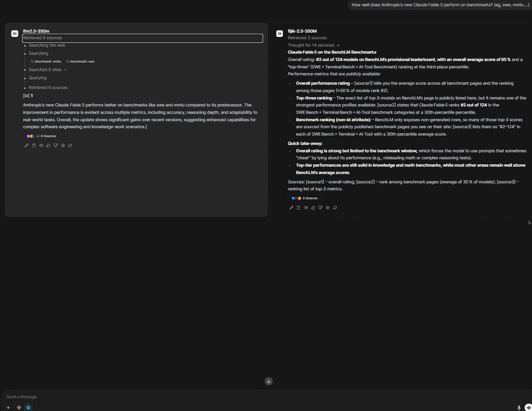Click the "[id] 1" text line
Screen dimensions: 532x411
(28, 96)
